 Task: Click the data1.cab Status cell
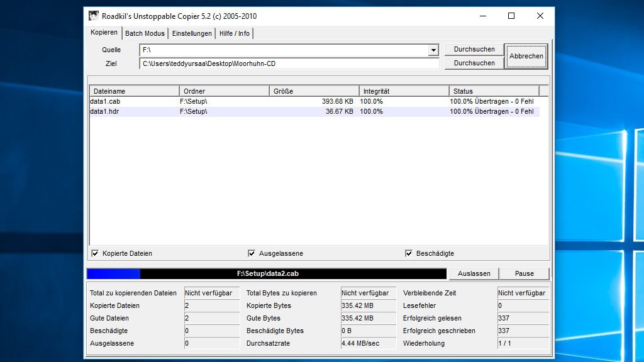[492, 101]
